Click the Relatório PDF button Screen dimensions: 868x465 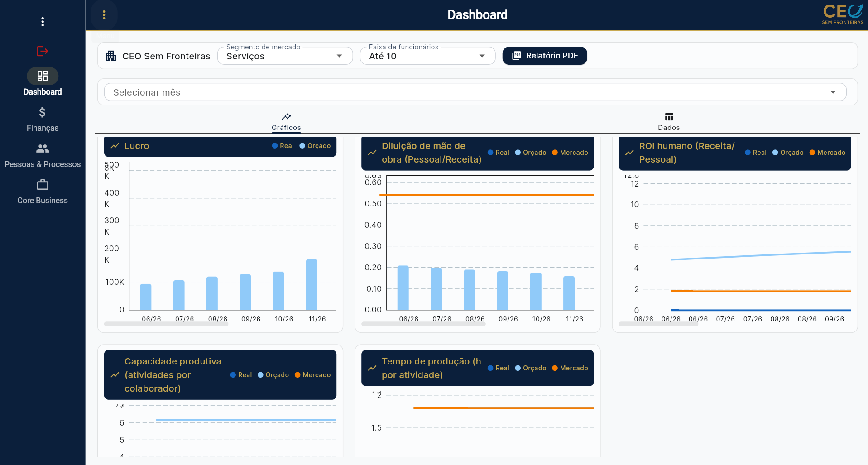click(x=545, y=56)
